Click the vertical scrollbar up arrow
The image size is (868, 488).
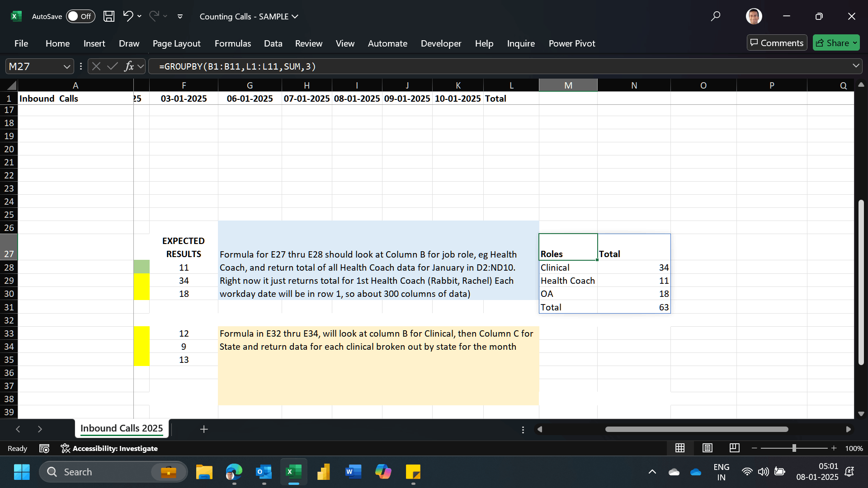coord(861,84)
